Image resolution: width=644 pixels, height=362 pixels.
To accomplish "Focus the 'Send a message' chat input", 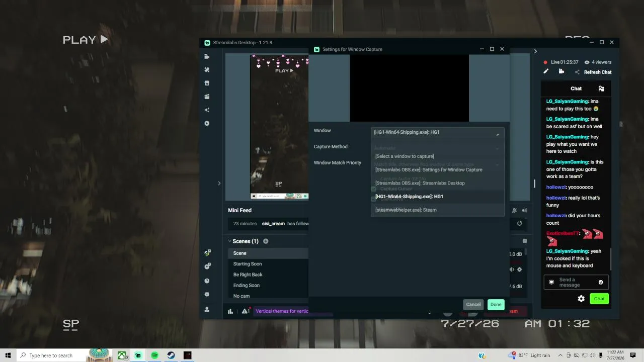I will click(x=576, y=283).
